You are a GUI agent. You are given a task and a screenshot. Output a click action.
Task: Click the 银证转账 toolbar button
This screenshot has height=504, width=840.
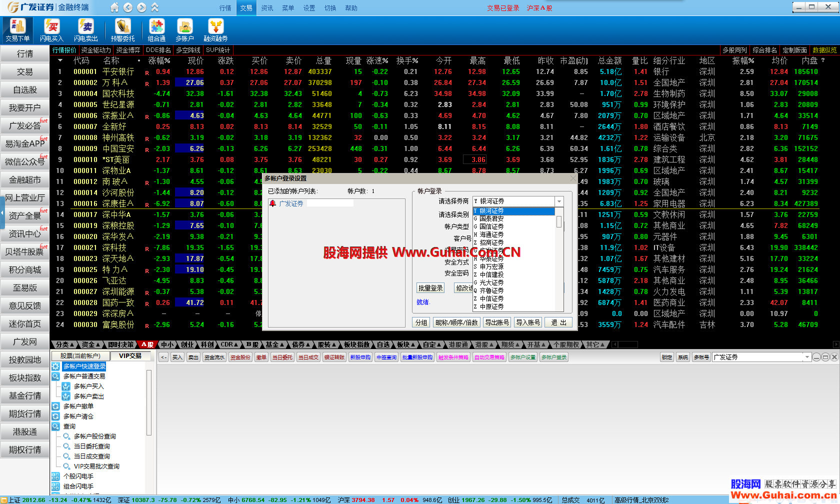pos(334,357)
